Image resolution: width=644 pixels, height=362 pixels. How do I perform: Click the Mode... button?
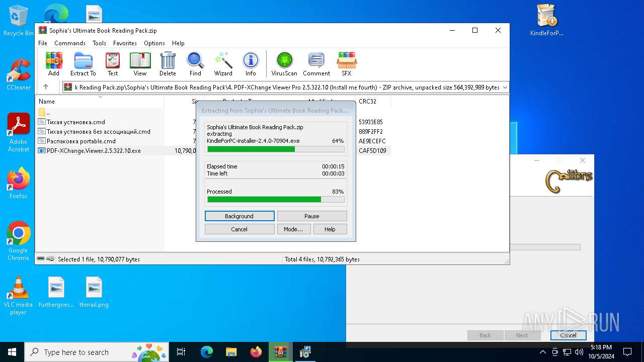pos(293,229)
